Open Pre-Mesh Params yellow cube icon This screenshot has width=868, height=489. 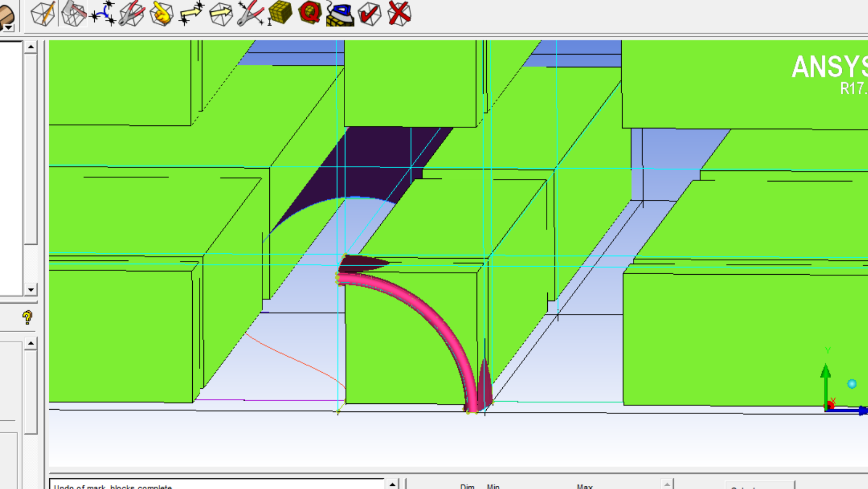pyautogui.click(x=280, y=13)
